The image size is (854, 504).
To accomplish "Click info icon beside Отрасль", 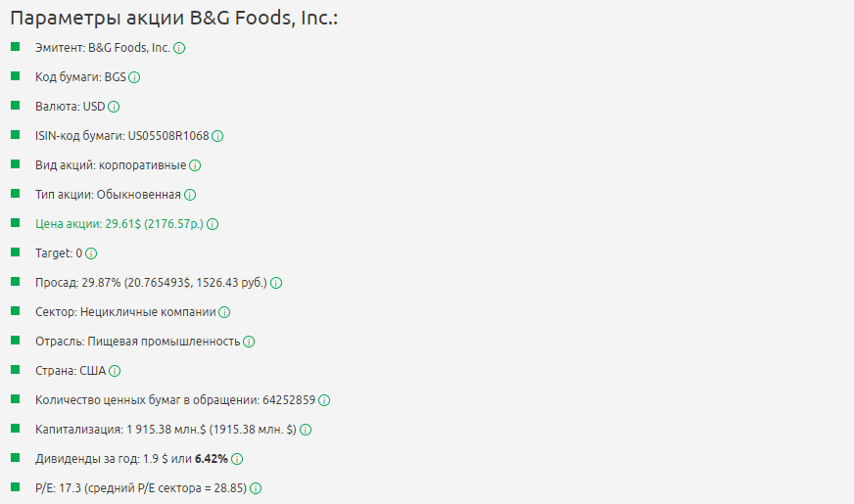I will click(249, 342).
